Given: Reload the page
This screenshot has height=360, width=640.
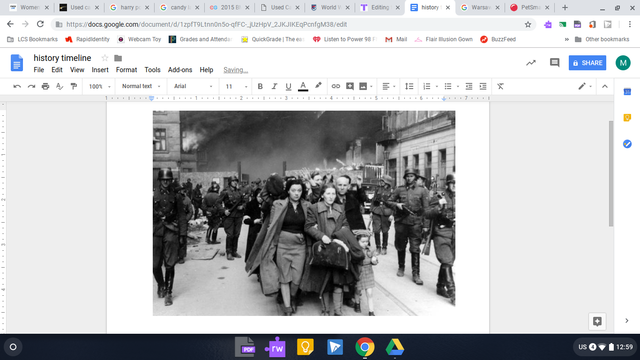Looking at the screenshot, I should pos(40,24).
